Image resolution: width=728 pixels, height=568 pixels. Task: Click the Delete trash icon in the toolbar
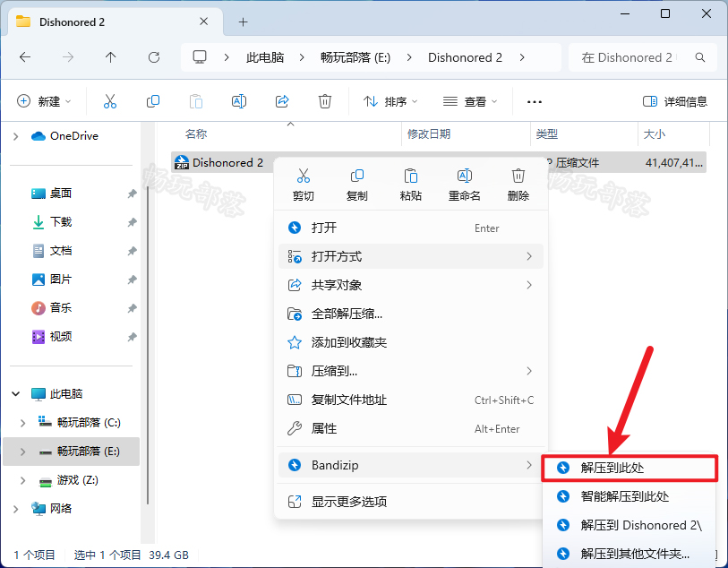tap(324, 101)
